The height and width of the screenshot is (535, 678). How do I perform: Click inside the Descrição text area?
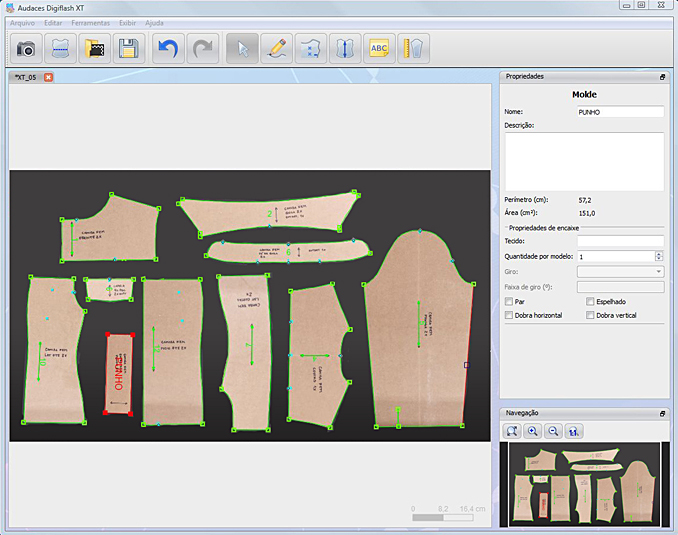point(585,161)
